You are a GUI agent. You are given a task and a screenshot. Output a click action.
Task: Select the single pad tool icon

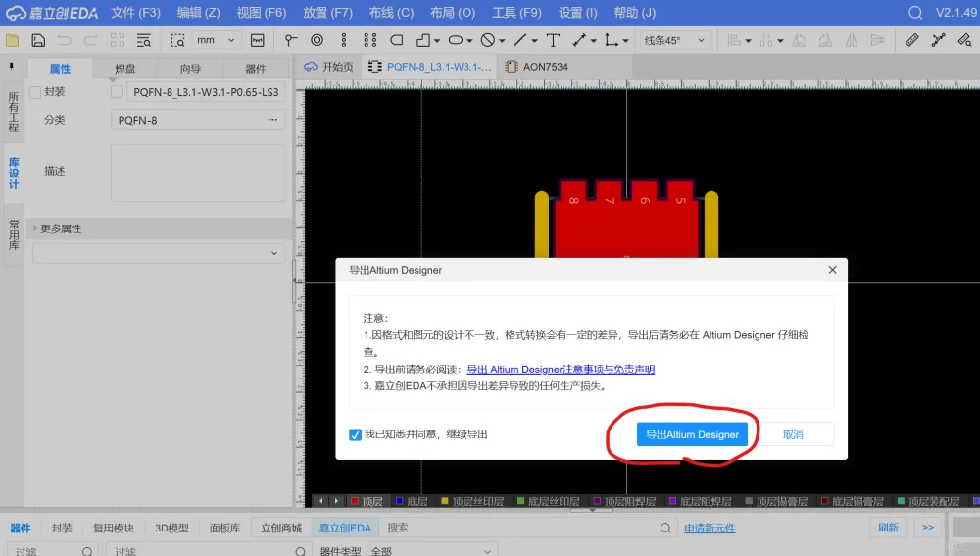pos(291,40)
